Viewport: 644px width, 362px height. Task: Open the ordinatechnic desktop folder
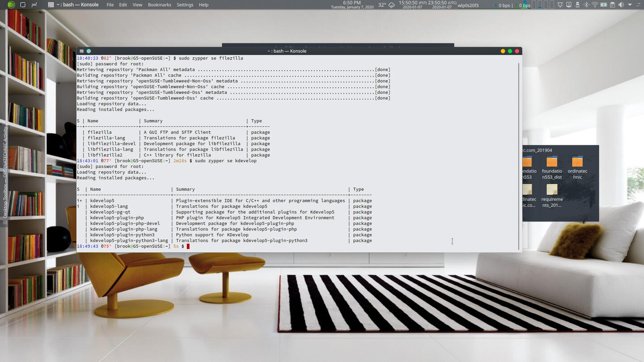(x=577, y=168)
